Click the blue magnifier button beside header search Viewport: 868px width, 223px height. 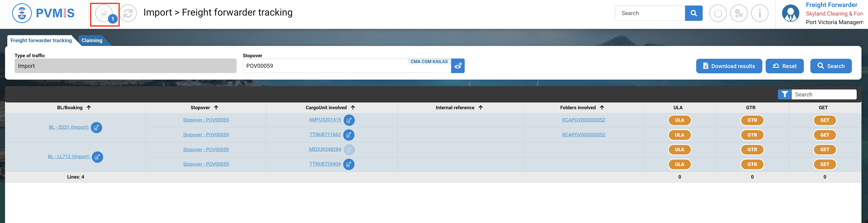[693, 13]
